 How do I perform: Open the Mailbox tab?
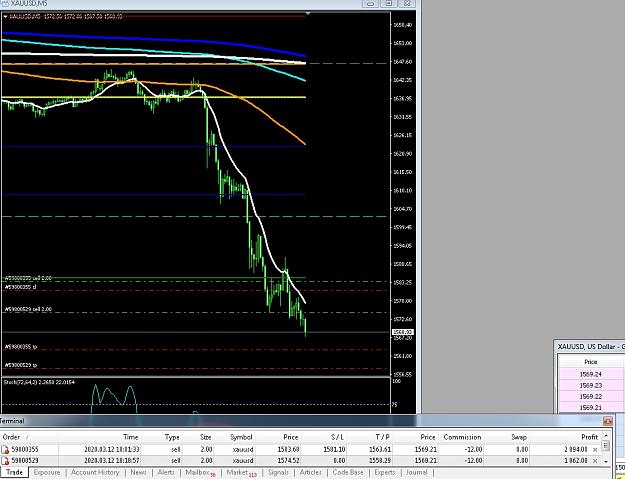point(200,473)
